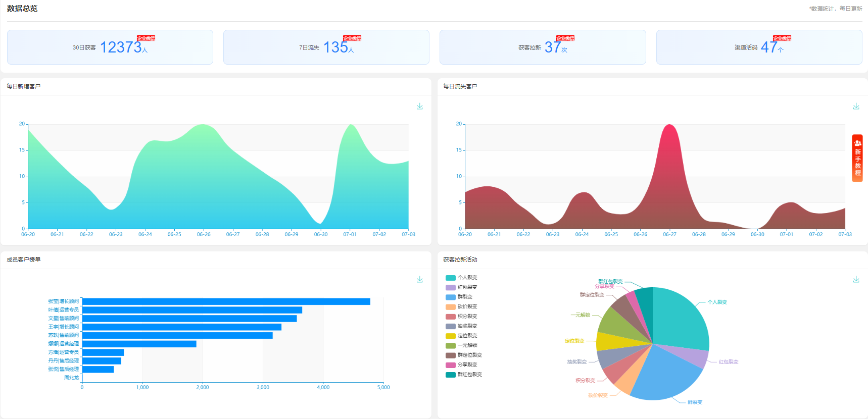
Task: Click the 企业微信 badge on 7日流失 card
Action: click(x=352, y=38)
